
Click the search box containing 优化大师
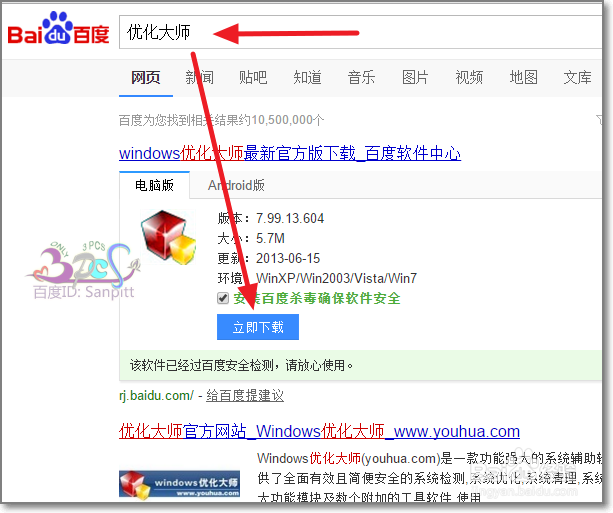360,32
